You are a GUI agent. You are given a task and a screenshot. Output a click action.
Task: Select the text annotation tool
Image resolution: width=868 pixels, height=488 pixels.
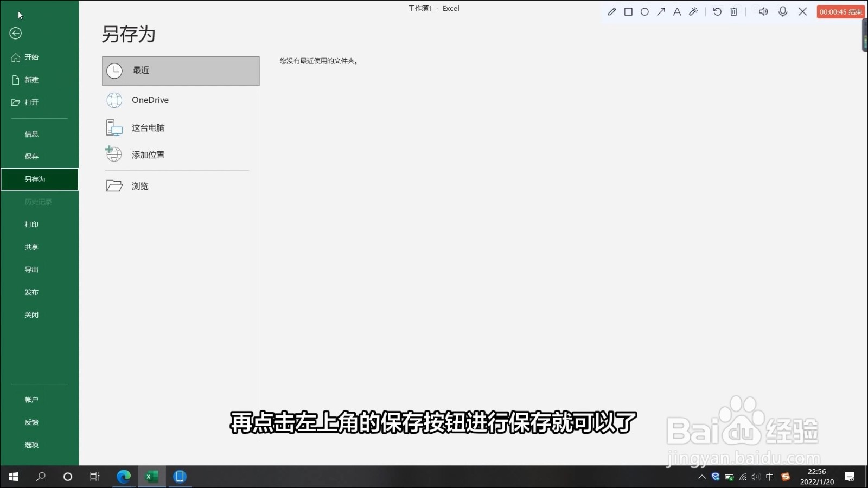[677, 12]
